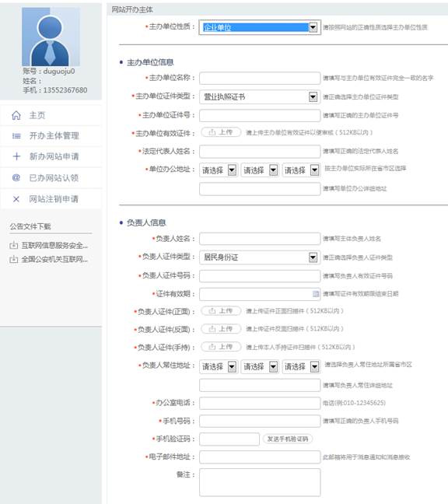Click the 网站开办主体 header text
Image resolution: width=448 pixels, height=504 pixels.
pos(132,9)
